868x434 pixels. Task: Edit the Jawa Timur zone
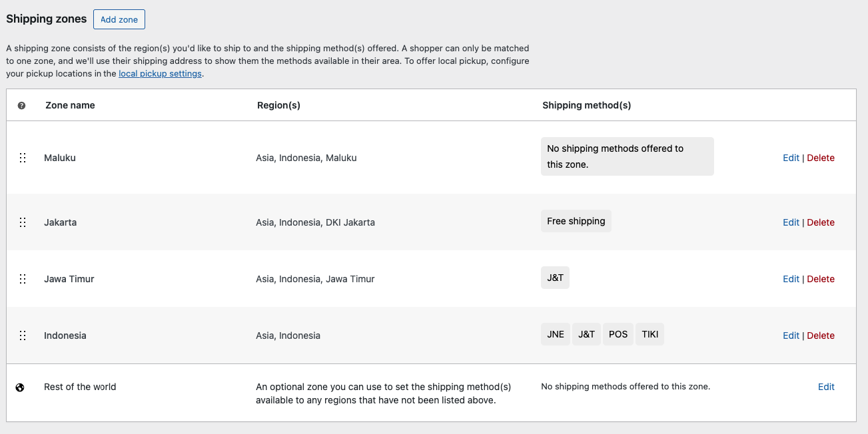(x=791, y=279)
